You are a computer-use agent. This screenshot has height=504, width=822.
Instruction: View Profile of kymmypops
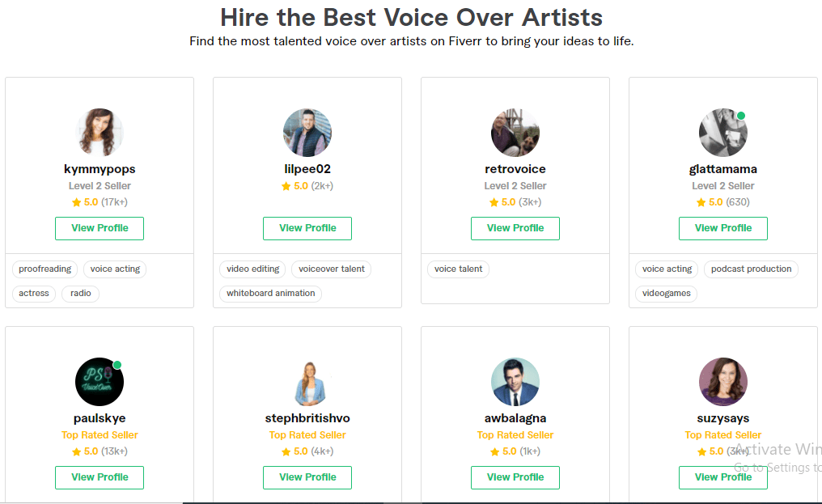click(x=100, y=228)
